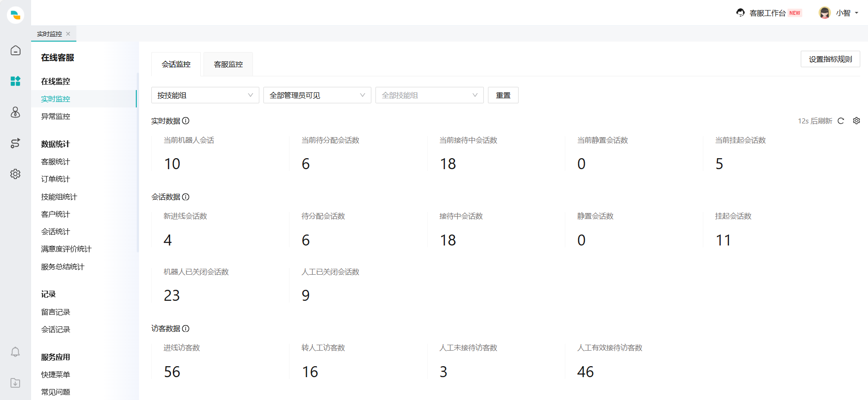Click info icon next to 访客数据
868x400 pixels.
[186, 329]
